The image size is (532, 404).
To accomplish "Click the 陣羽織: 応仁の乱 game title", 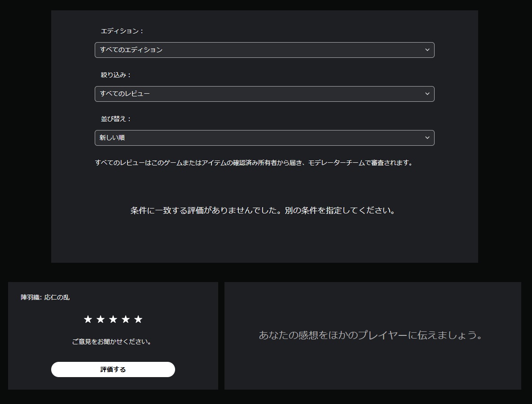I will [45, 297].
